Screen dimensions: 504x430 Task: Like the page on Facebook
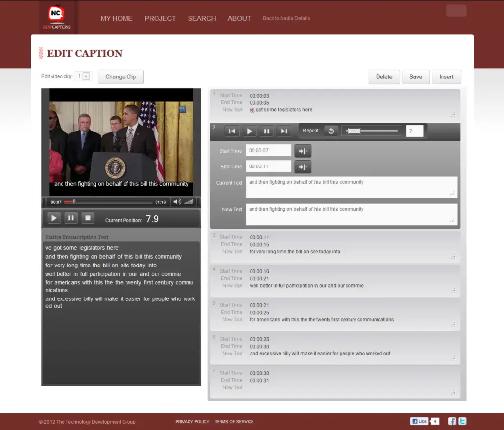coord(419,421)
